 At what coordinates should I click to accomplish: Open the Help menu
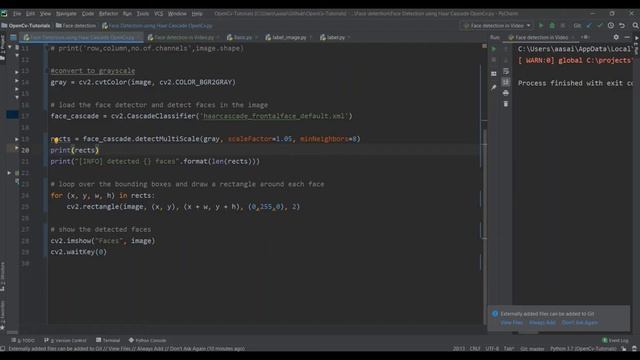click(x=197, y=13)
